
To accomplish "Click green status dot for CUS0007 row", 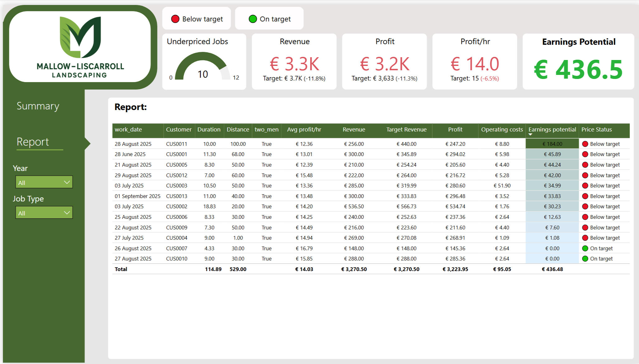I will [x=585, y=248].
